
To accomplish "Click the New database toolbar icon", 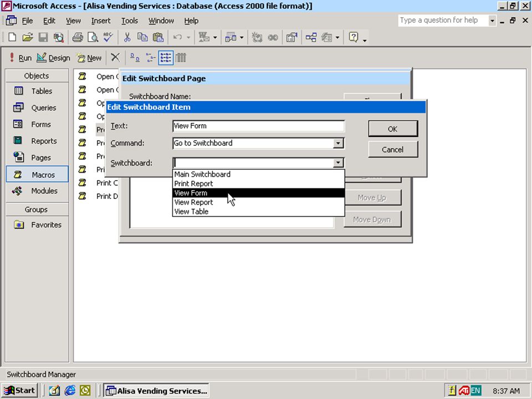I will (12, 37).
